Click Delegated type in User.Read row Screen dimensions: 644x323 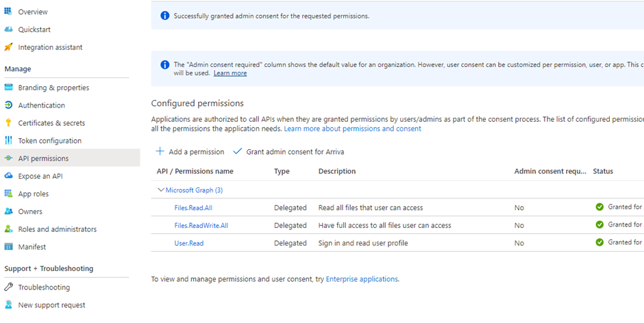pyautogui.click(x=290, y=243)
